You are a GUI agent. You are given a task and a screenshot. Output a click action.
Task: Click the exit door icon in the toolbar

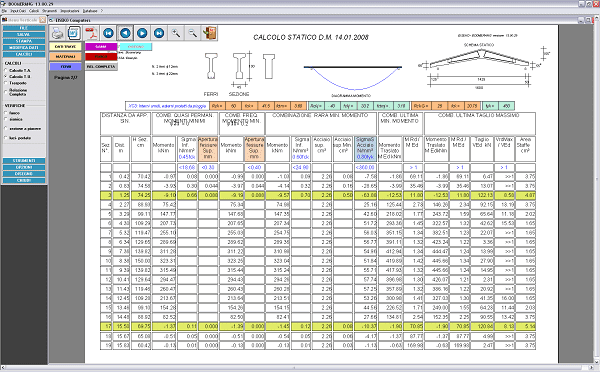click(x=210, y=33)
